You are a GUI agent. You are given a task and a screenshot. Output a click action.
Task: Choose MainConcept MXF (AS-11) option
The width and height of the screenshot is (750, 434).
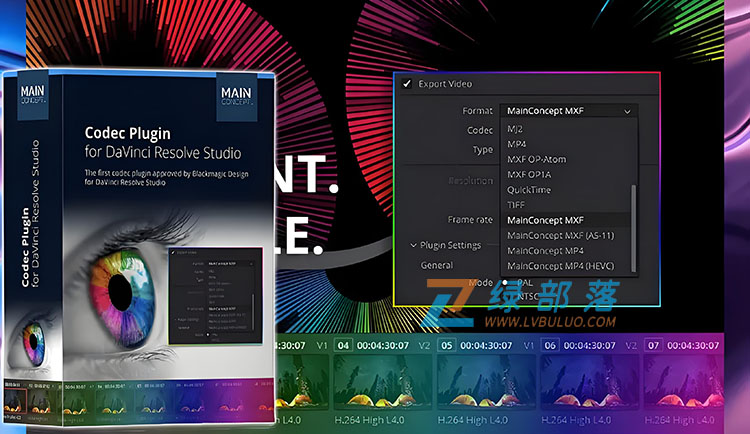tap(561, 235)
